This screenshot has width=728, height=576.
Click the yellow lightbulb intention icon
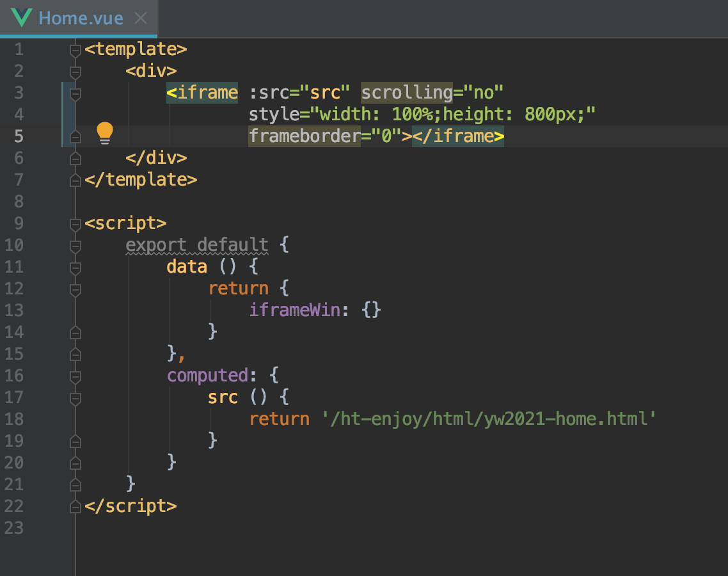[x=105, y=134]
